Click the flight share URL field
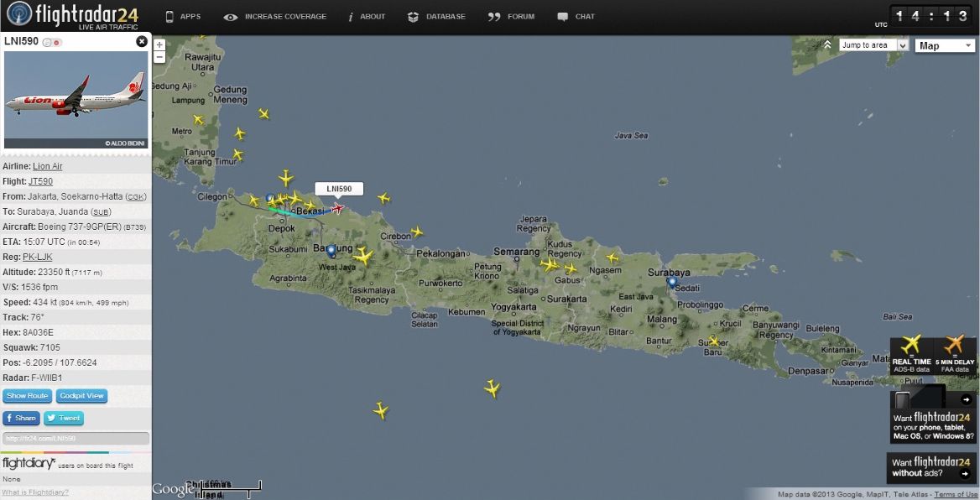The width and height of the screenshot is (980, 500). coord(76,439)
